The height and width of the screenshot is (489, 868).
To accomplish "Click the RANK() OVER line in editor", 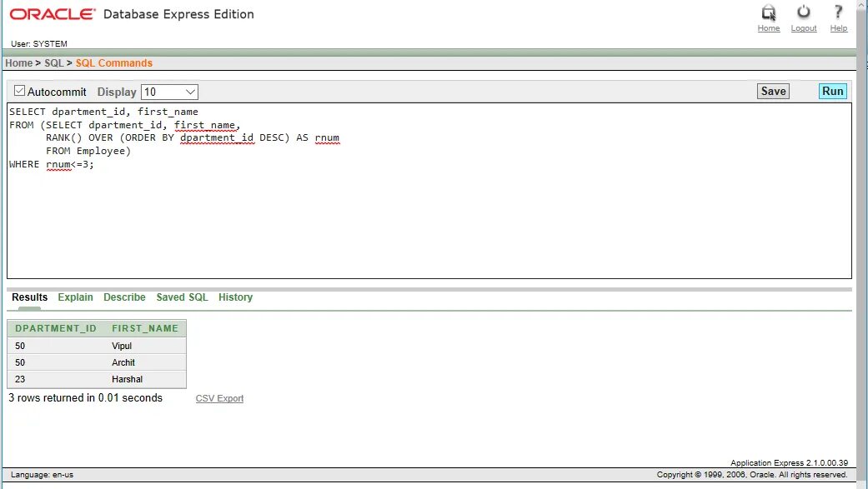I will pyautogui.click(x=192, y=137).
